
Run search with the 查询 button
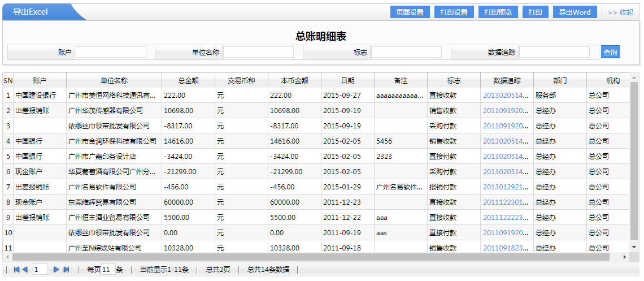pyautogui.click(x=610, y=52)
